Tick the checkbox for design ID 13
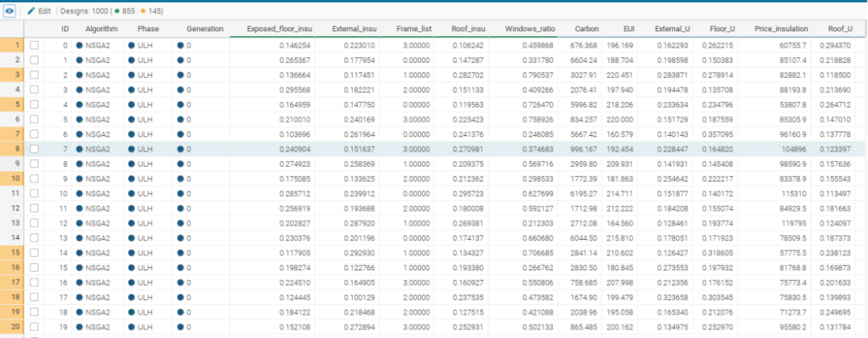The height and width of the screenshot is (338, 868). point(35,237)
